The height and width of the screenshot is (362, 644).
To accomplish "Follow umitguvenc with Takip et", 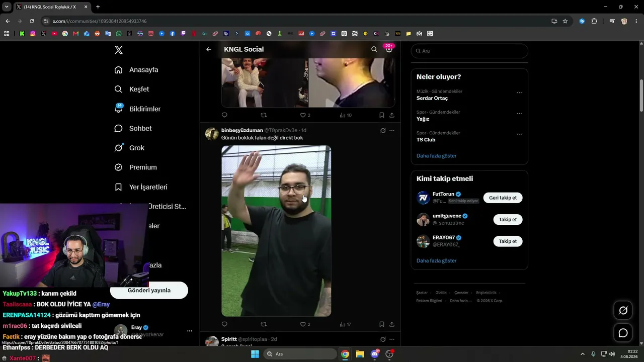I will 508,220.
